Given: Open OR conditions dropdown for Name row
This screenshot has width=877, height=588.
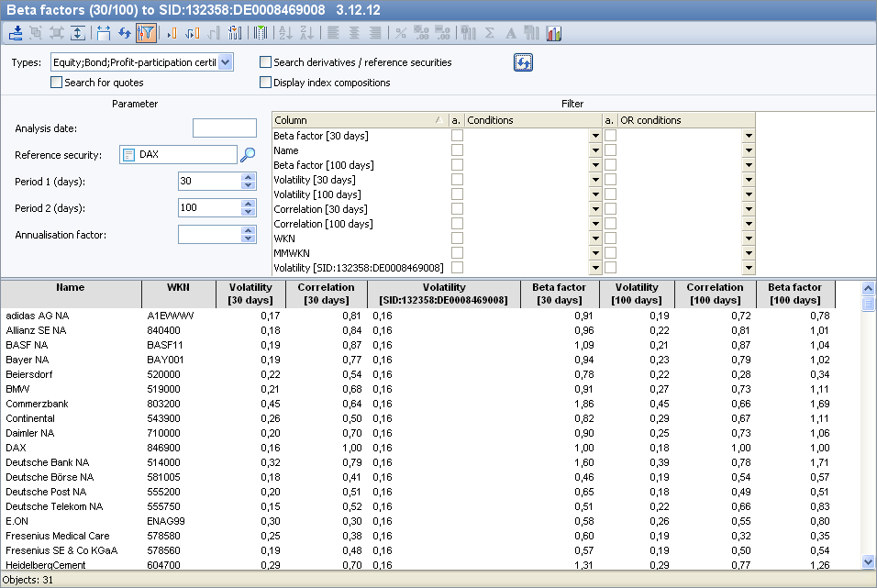Looking at the screenshot, I should (x=749, y=150).
